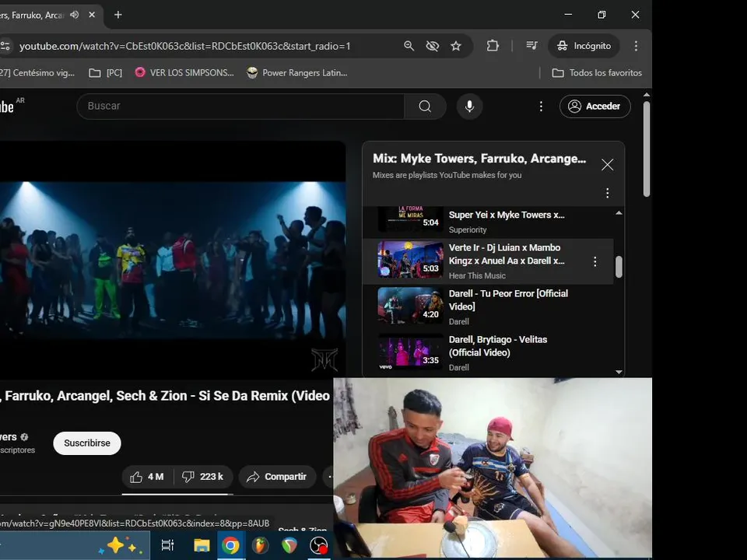
Task: Open Windows Task View icon in taskbar
Action: click(167, 544)
